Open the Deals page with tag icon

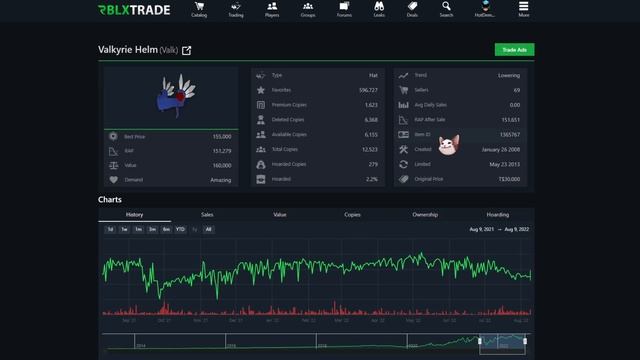click(412, 9)
